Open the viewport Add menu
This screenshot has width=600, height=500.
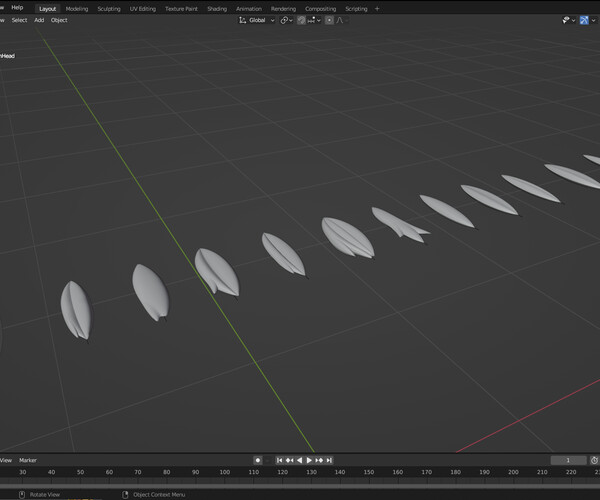(39, 20)
